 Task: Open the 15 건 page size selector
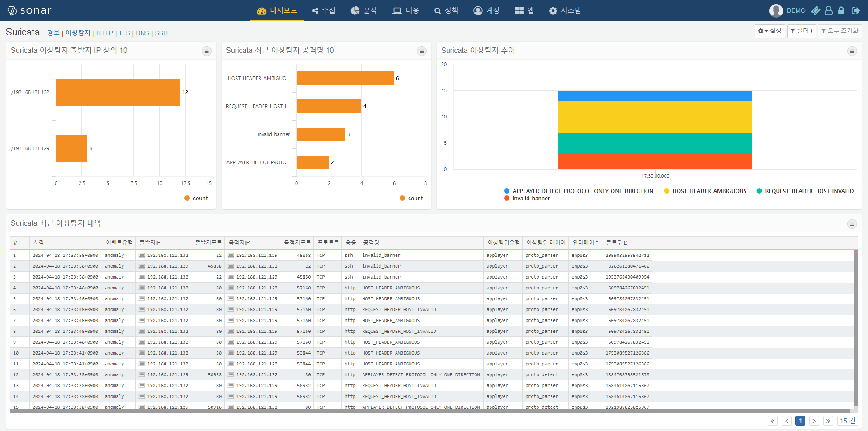tap(848, 421)
